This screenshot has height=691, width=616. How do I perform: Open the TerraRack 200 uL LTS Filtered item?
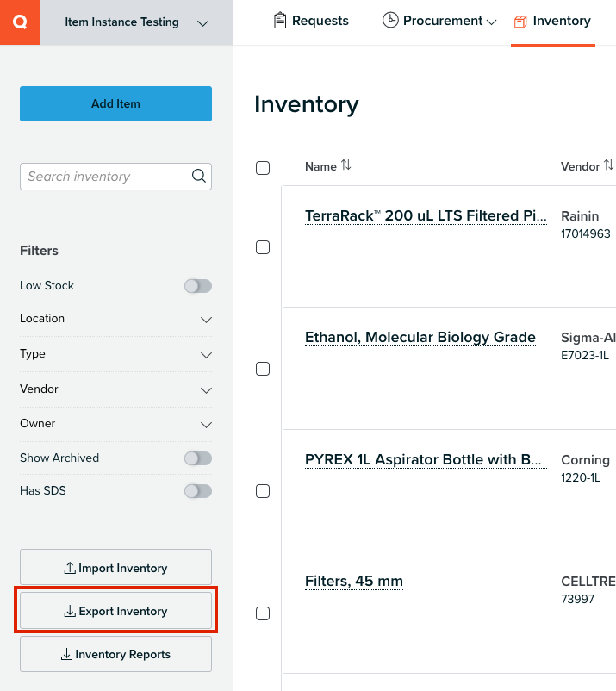pyautogui.click(x=426, y=216)
